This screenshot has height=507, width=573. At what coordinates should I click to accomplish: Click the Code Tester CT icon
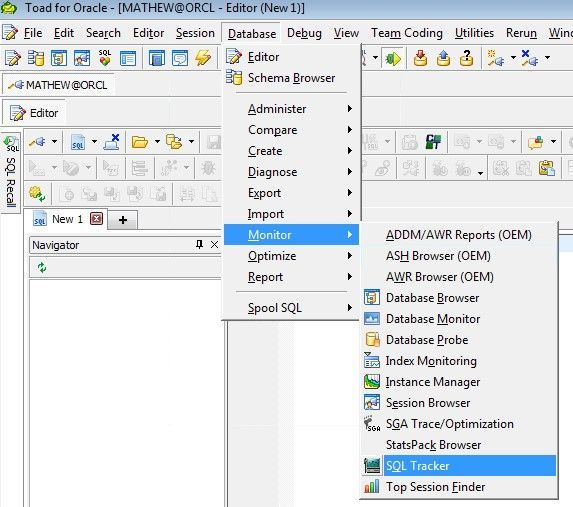tap(433, 141)
